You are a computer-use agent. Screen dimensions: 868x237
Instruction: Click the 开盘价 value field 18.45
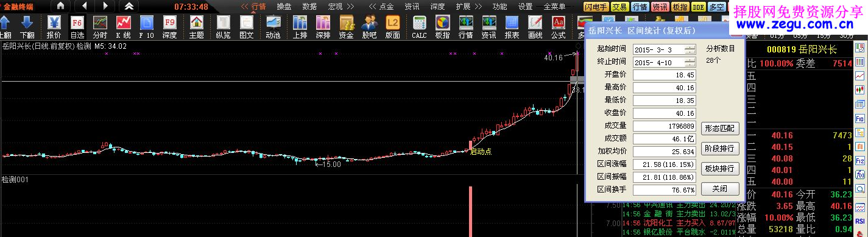pyautogui.click(x=665, y=75)
